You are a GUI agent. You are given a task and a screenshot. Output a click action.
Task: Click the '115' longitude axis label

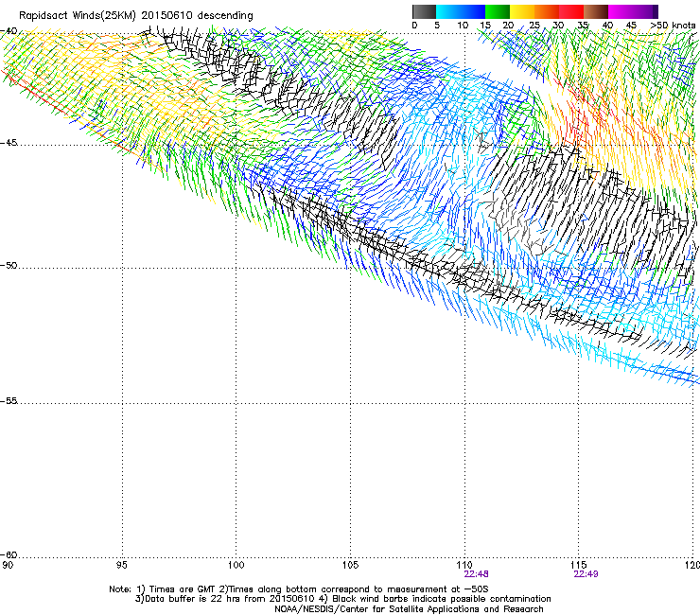point(579,566)
